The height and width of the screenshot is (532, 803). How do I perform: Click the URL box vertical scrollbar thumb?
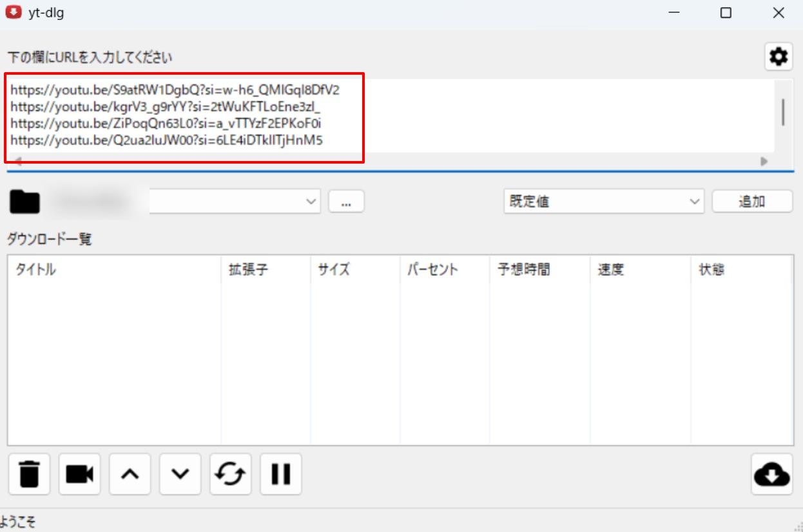(783, 113)
